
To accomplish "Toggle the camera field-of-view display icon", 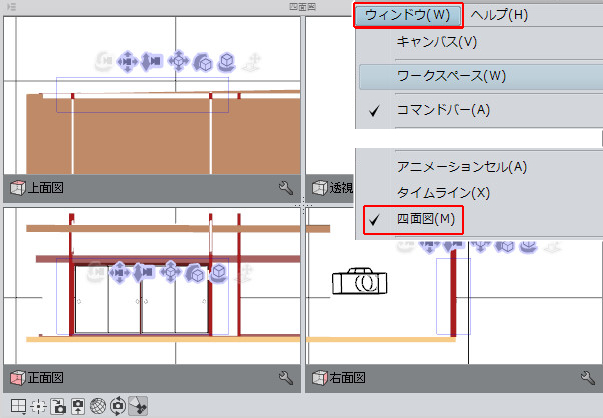I will [x=138, y=406].
